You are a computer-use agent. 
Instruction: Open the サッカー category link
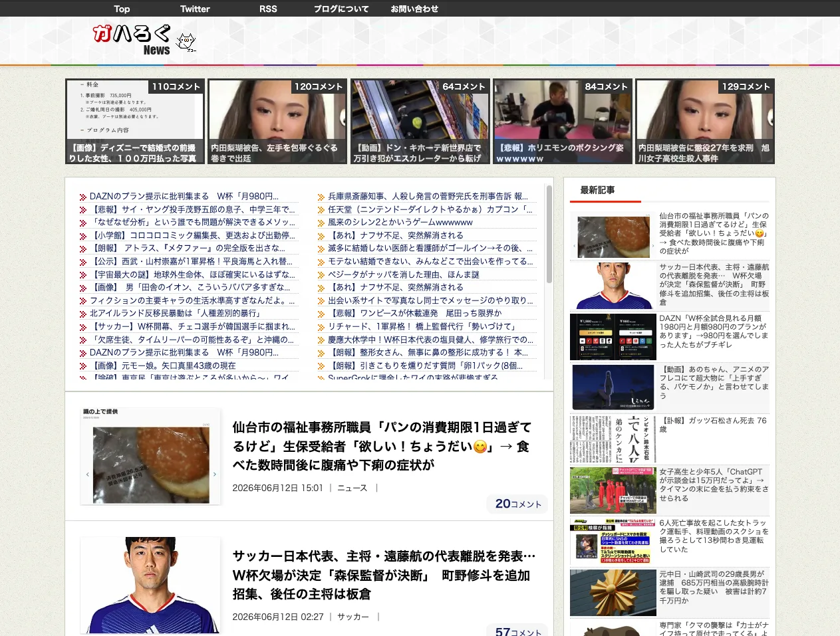(352, 617)
